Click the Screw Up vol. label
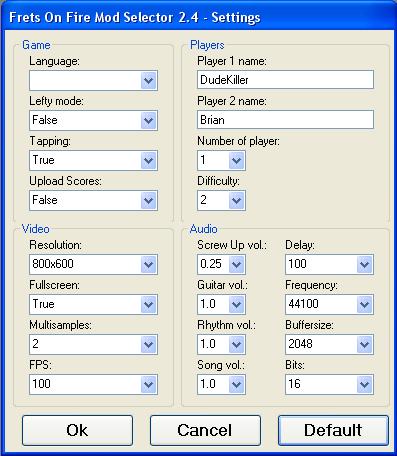397x456 pixels. click(x=232, y=245)
